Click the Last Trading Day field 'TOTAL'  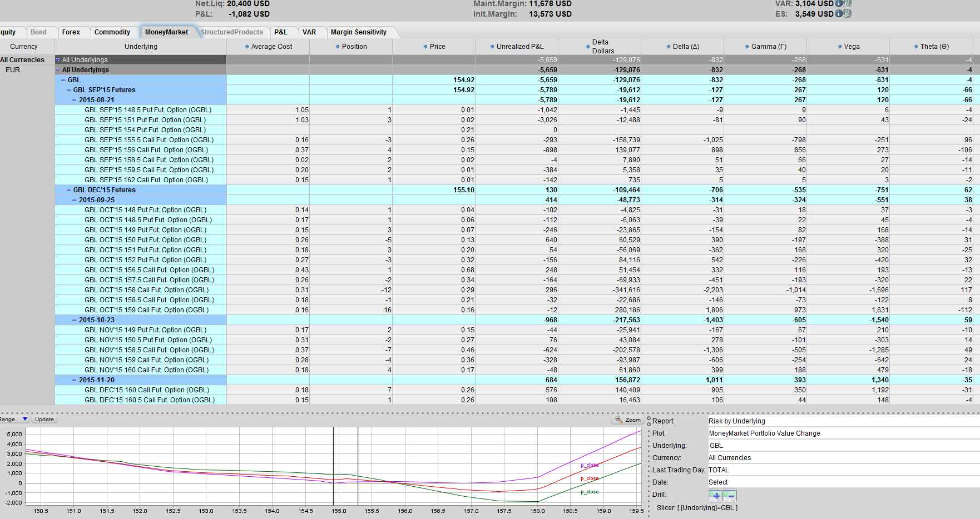coord(843,470)
